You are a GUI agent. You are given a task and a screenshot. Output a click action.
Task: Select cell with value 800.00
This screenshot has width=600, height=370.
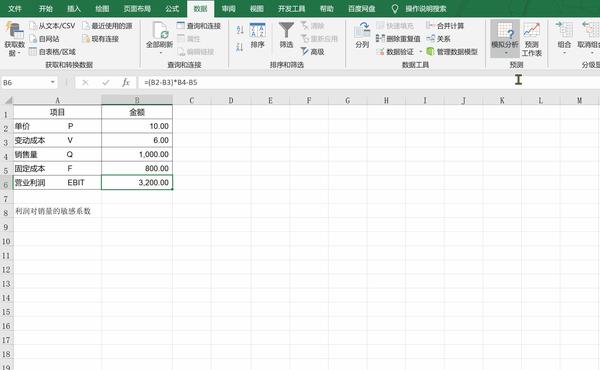tap(137, 168)
